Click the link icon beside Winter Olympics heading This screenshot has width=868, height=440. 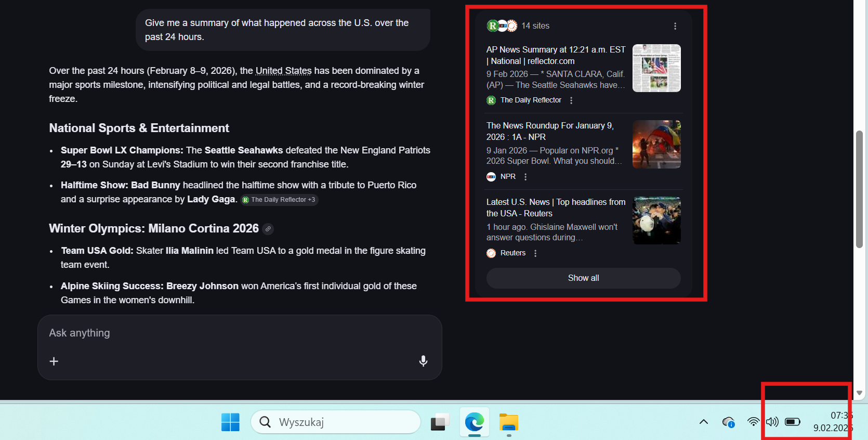pos(268,229)
